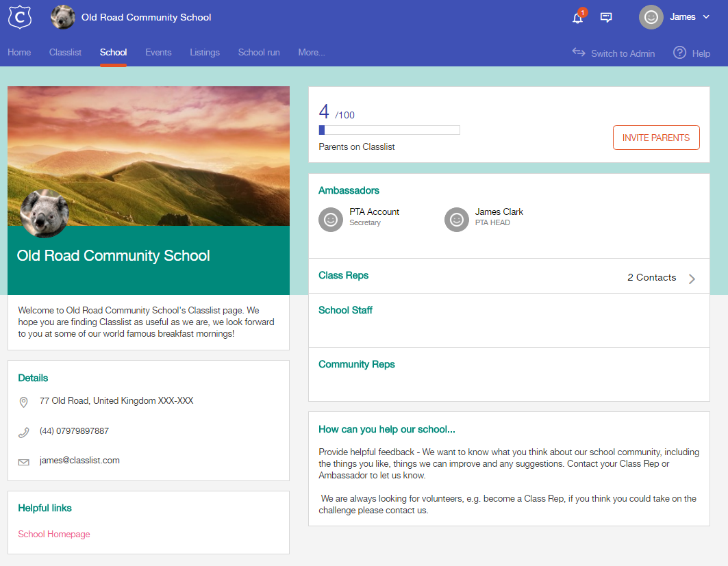Screen dimensions: 728x566
Task: Click the Invite Parents button
Action: [656, 138]
